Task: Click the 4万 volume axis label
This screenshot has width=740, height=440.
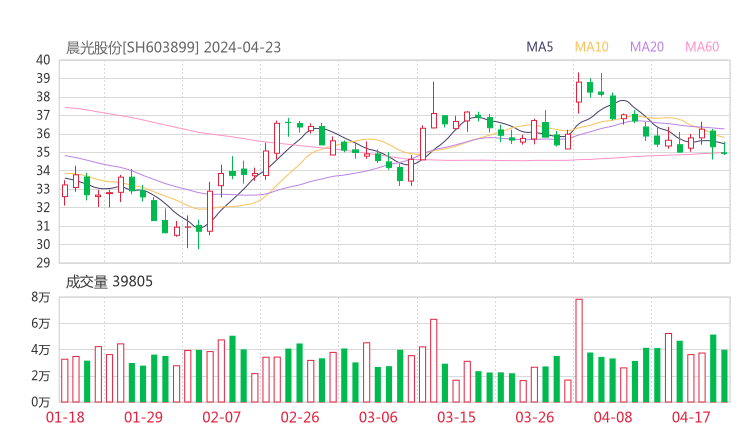Action: (41, 350)
